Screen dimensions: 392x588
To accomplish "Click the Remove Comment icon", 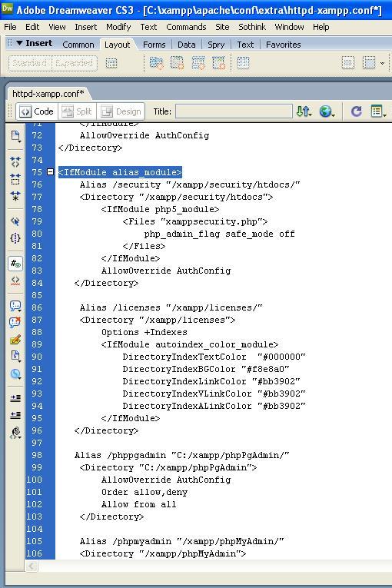I will [15, 323].
